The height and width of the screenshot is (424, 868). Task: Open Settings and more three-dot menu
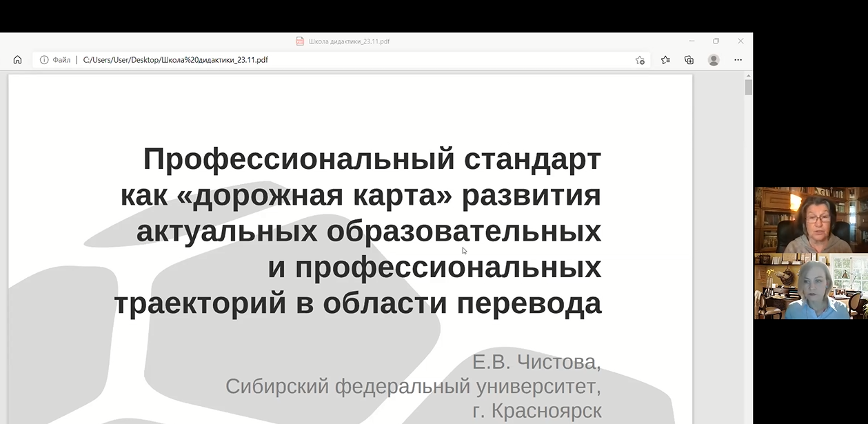coord(738,60)
